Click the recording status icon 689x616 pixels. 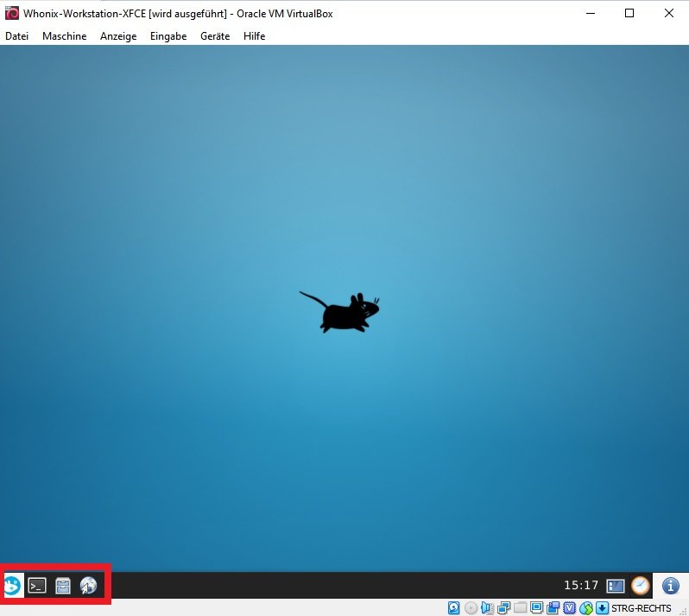[x=553, y=608]
